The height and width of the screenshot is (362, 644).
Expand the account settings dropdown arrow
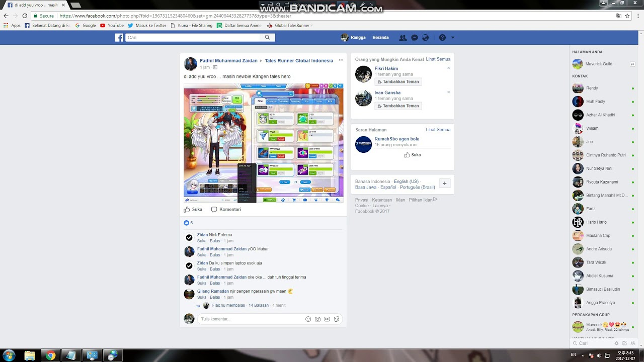(x=452, y=38)
